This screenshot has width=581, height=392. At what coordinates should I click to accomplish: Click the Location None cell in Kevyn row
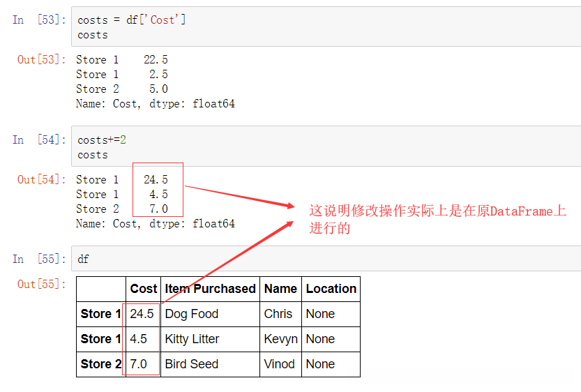click(331, 339)
